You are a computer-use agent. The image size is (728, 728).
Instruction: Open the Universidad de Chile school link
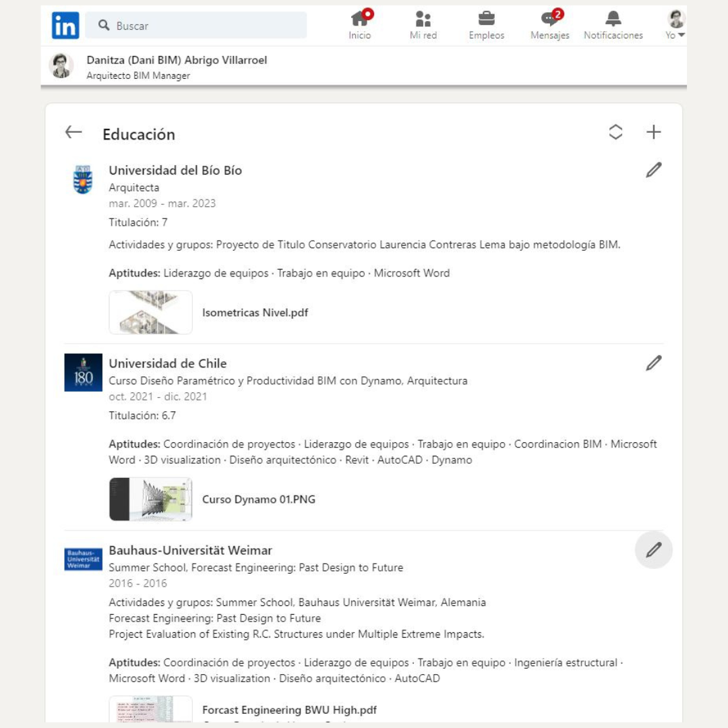(x=168, y=364)
